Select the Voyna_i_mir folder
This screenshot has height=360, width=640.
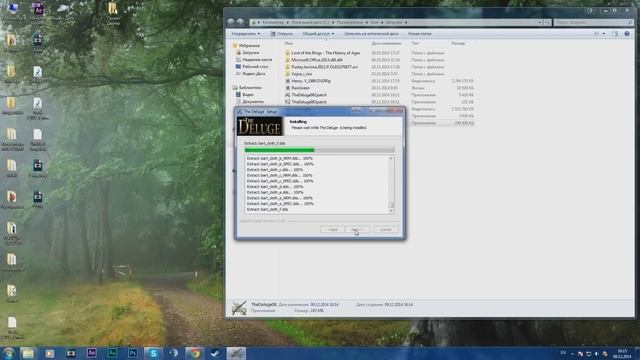(301, 74)
